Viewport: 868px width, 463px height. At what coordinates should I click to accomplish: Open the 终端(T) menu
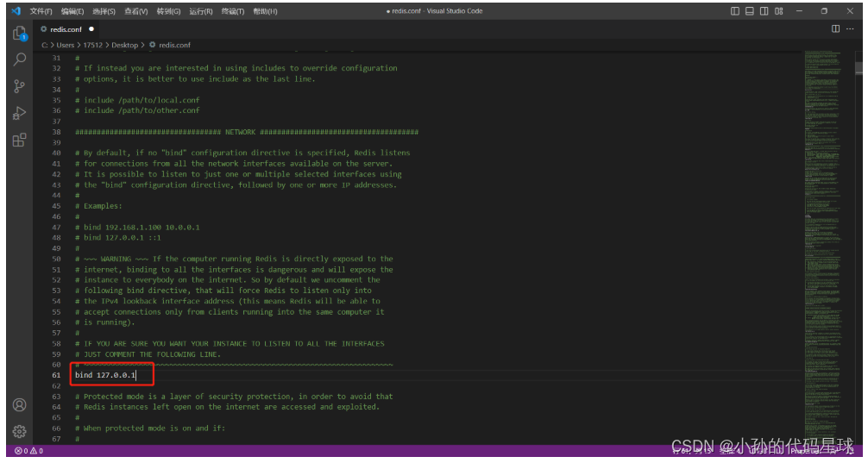click(x=233, y=11)
